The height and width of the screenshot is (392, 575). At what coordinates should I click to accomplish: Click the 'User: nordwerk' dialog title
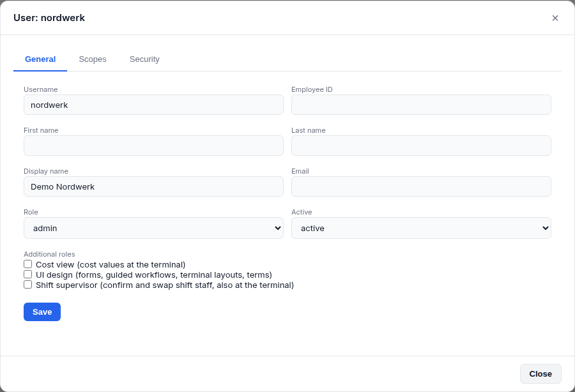tap(49, 18)
